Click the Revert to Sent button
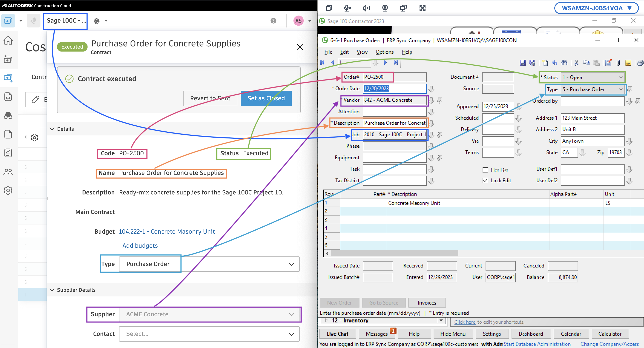 [x=210, y=98]
